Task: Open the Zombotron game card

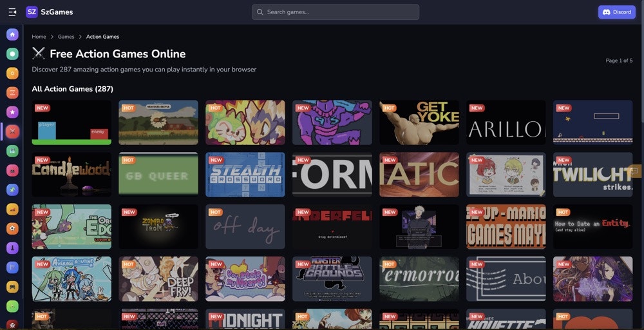Action: pyautogui.click(x=158, y=227)
